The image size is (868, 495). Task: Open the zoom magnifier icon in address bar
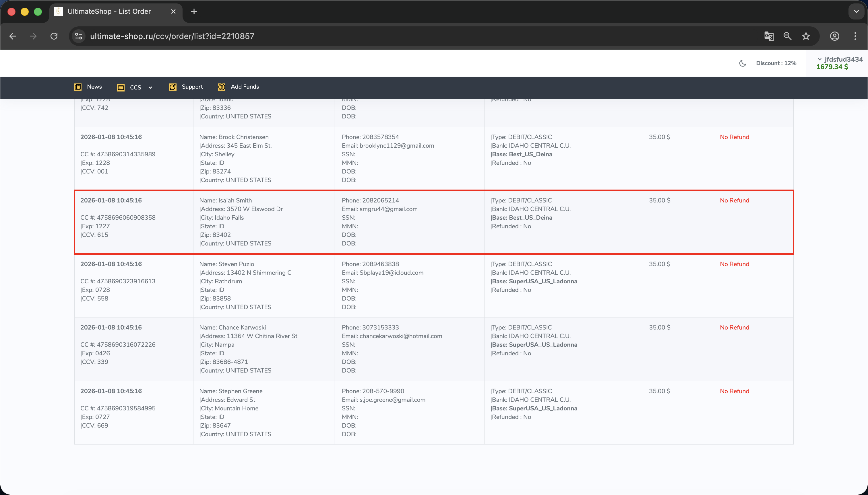pos(787,36)
